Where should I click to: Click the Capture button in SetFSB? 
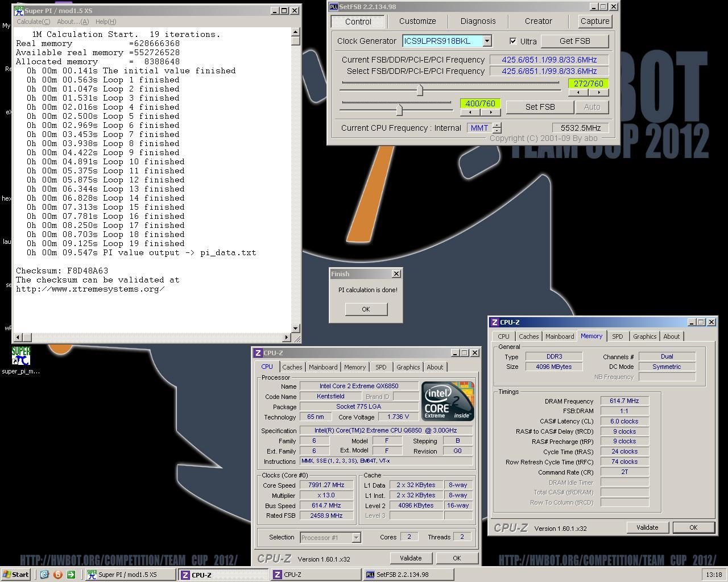[595, 21]
